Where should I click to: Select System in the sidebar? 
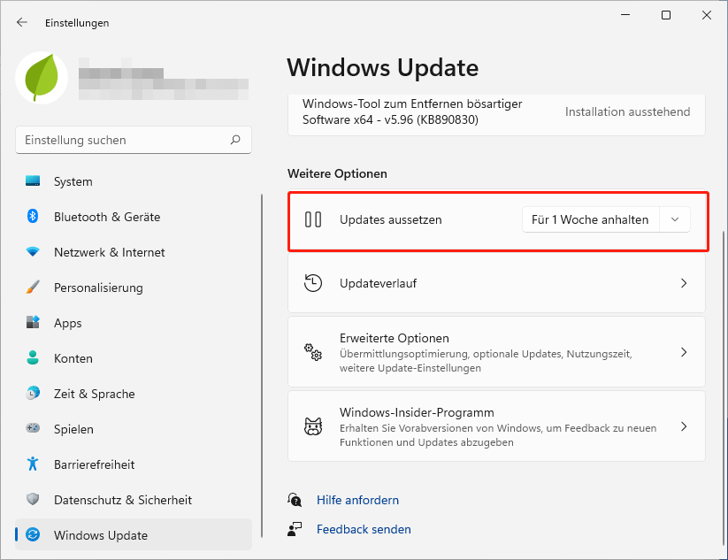pos(73,181)
